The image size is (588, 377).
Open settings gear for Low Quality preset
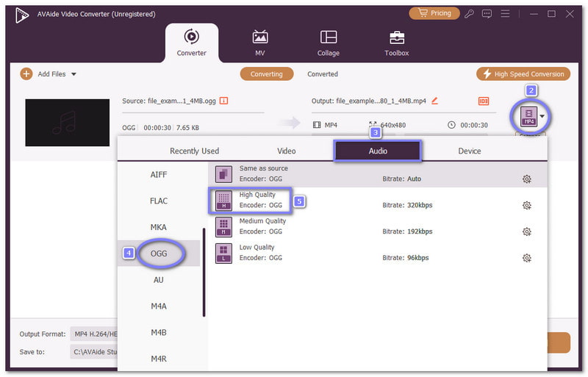[x=526, y=258]
